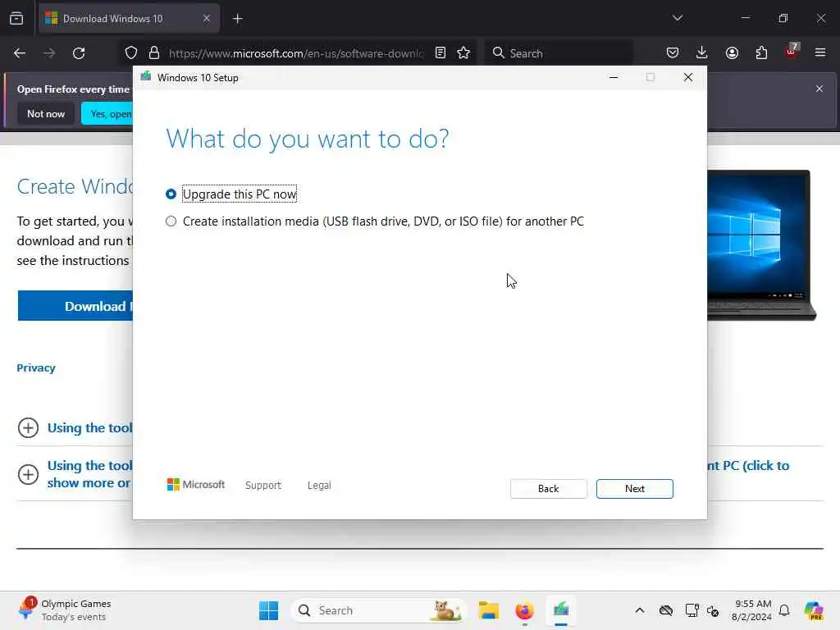Image resolution: width=840 pixels, height=630 pixels.
Task: Launch the Copilot preview icon
Action: tap(813, 610)
